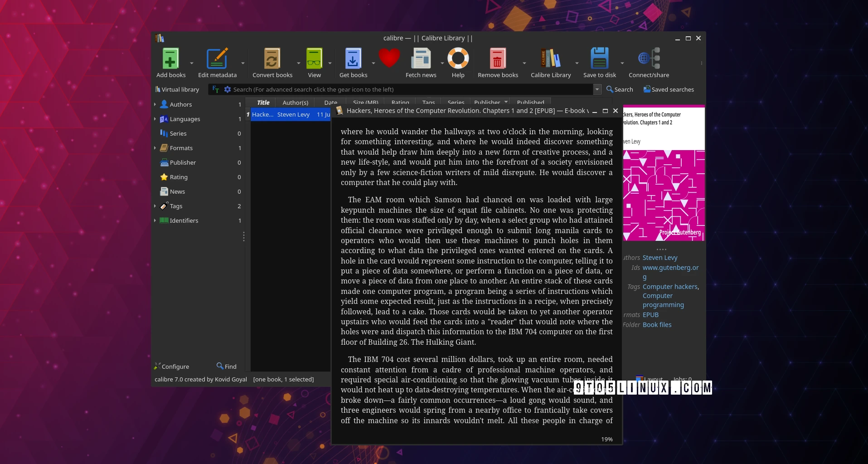The width and height of the screenshot is (868, 464).
Task: Click the Get books heart donate icon
Action: pos(389,57)
